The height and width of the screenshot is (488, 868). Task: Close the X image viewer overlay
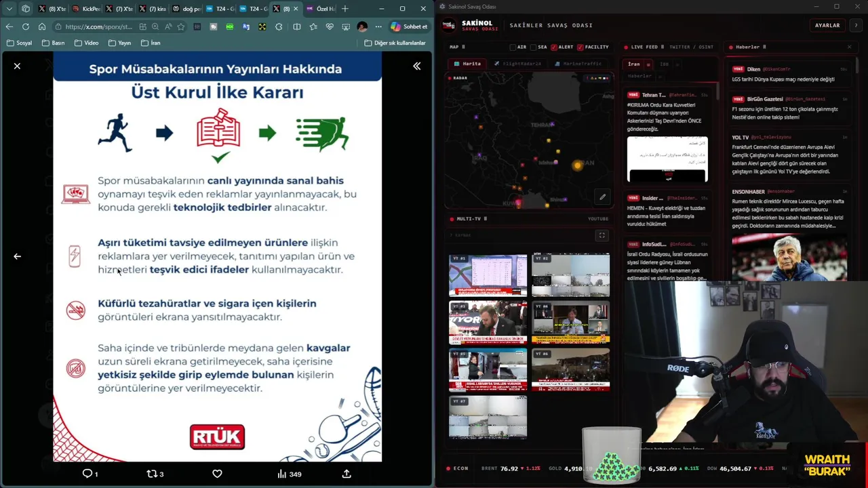17,66
